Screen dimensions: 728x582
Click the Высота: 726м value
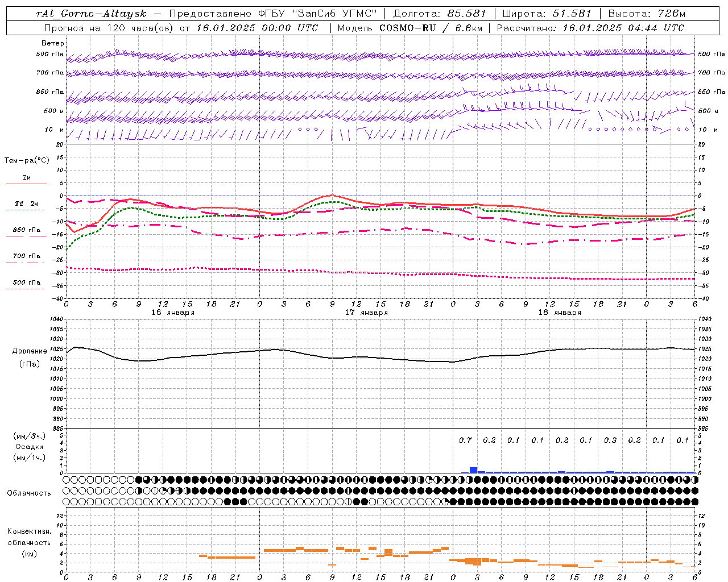click(x=647, y=14)
